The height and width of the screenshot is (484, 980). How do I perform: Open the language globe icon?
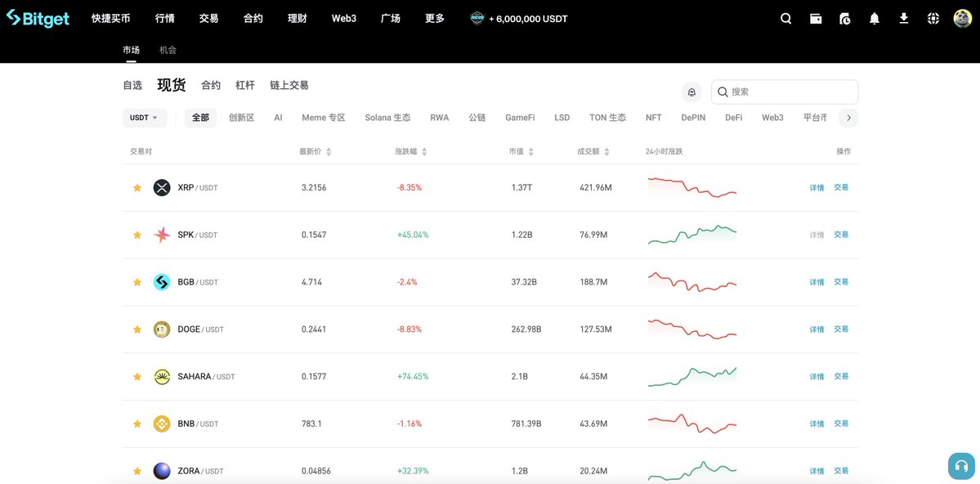(933, 19)
